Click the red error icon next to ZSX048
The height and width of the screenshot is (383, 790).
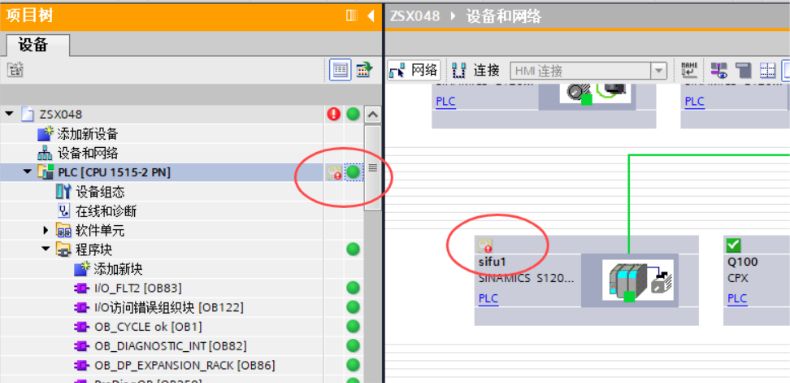pyautogui.click(x=334, y=114)
